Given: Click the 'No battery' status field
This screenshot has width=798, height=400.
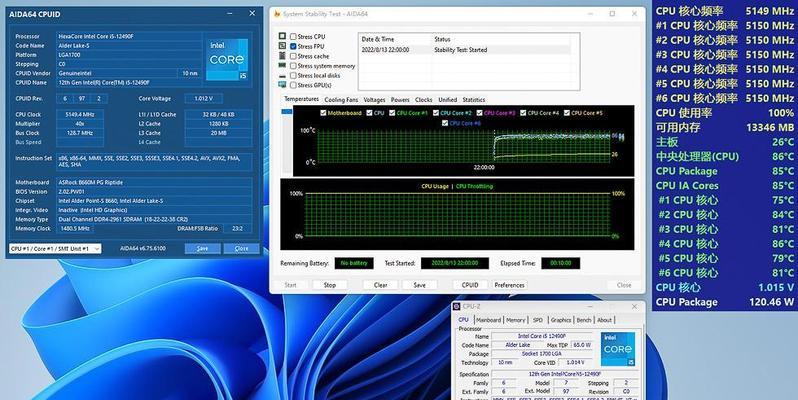Looking at the screenshot, I should tap(354, 263).
